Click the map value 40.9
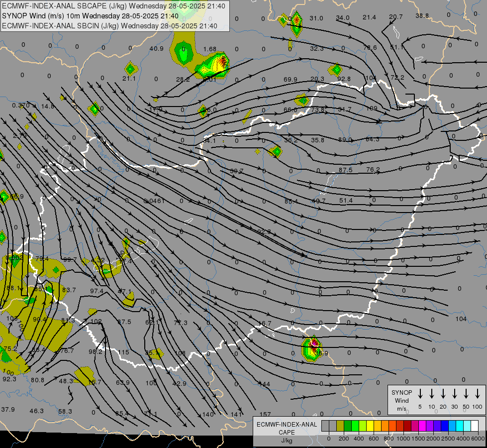The width and height of the screenshot is (487, 448). click(156, 48)
